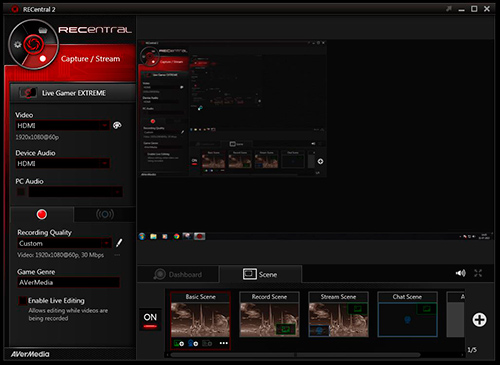The width and height of the screenshot is (500, 365).
Task: Click Windows Start orb in captured preview
Action: tap(142, 236)
